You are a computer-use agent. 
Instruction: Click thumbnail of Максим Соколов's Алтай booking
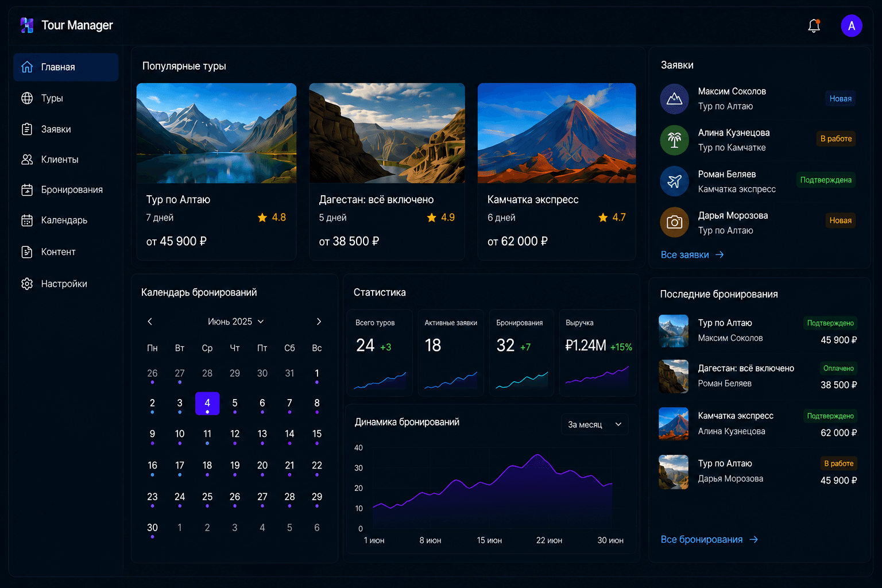pos(674,331)
